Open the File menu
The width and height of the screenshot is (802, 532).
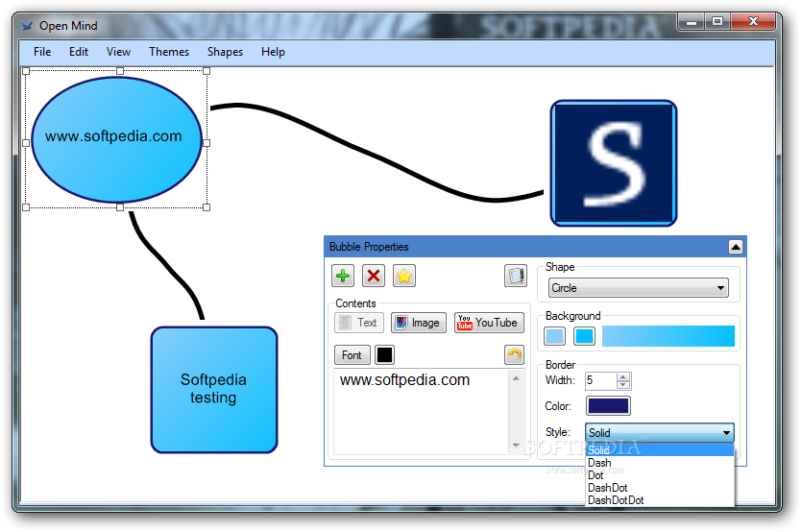click(x=42, y=52)
